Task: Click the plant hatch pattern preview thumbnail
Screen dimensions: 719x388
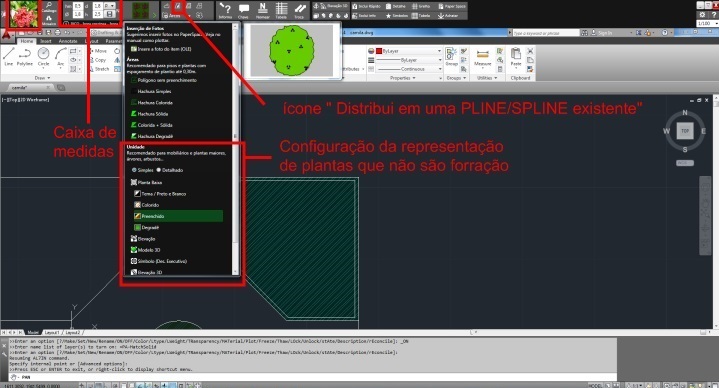Action: (x=142, y=12)
